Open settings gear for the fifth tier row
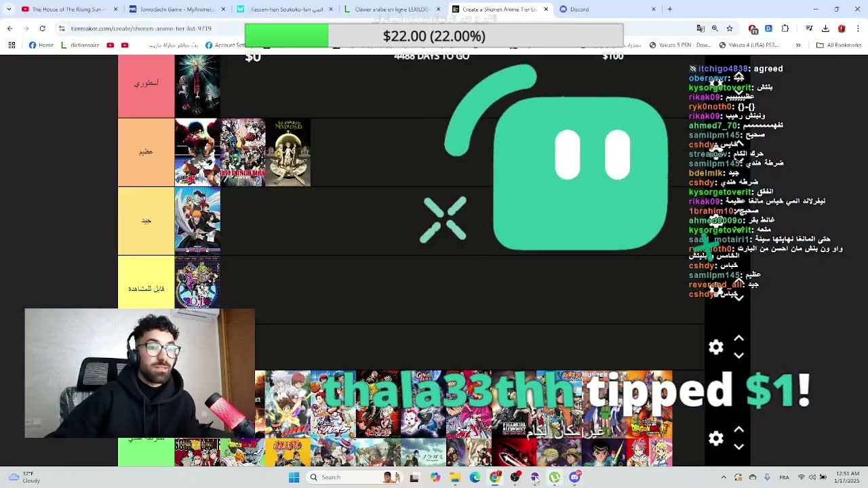 tap(716, 347)
